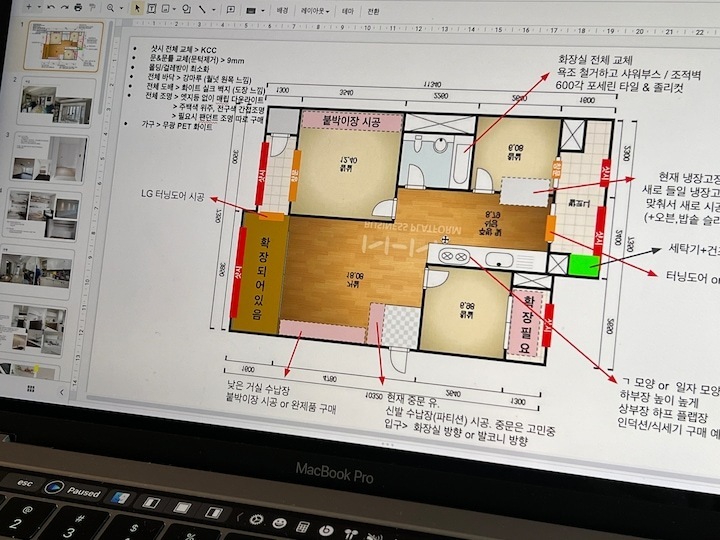
Task: Open the line type dropdown arrow
Action: point(214,10)
